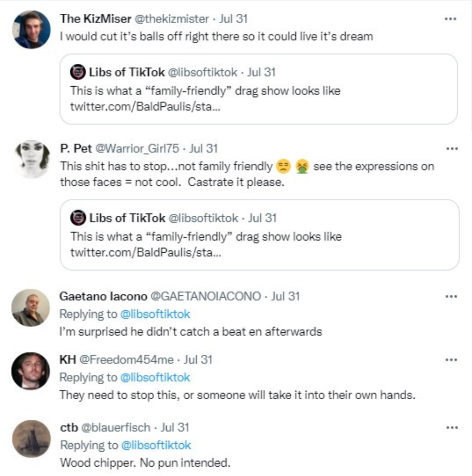Open more options on ctb tweet
This screenshot has height=476, width=472.
point(452,428)
